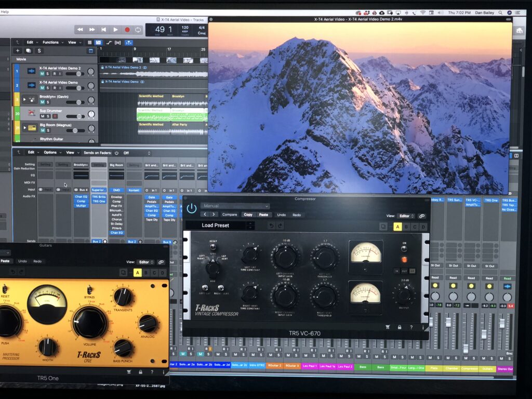Click the orange power lamp on VC-670

point(404,260)
